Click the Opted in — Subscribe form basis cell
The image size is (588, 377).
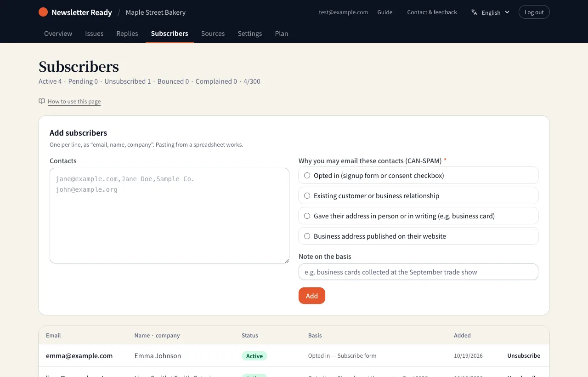click(342, 356)
